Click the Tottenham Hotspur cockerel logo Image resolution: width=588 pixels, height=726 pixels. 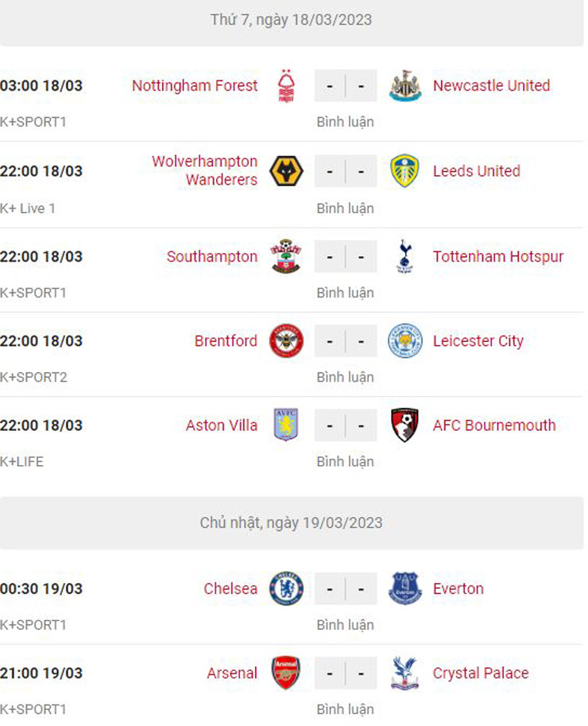pos(405,257)
